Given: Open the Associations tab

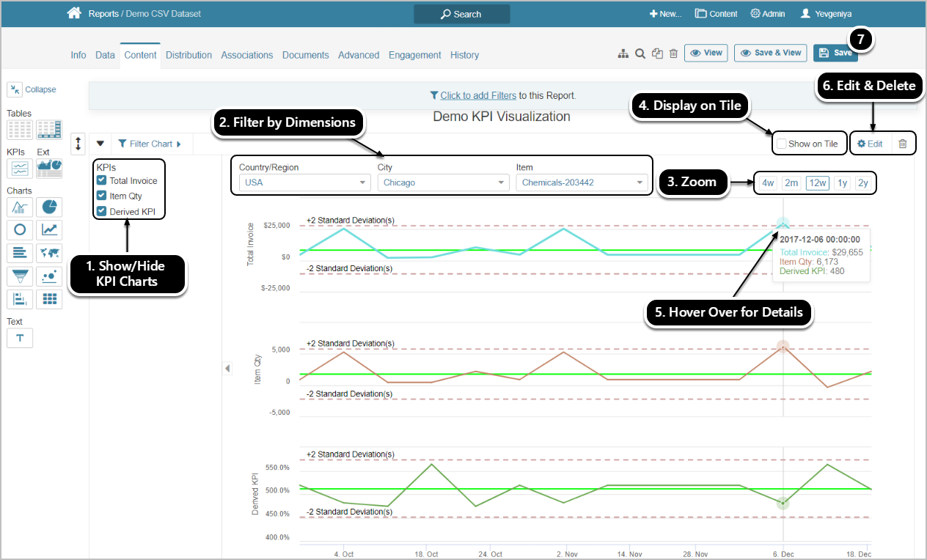Looking at the screenshot, I should 246,55.
